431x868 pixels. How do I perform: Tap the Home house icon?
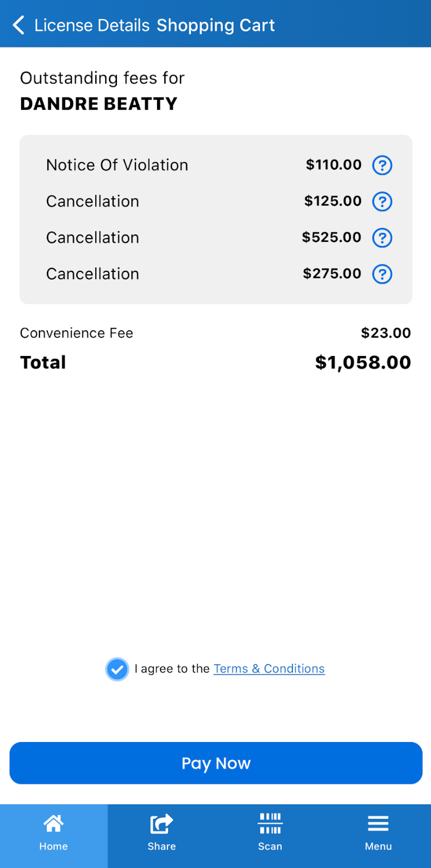pos(53,823)
